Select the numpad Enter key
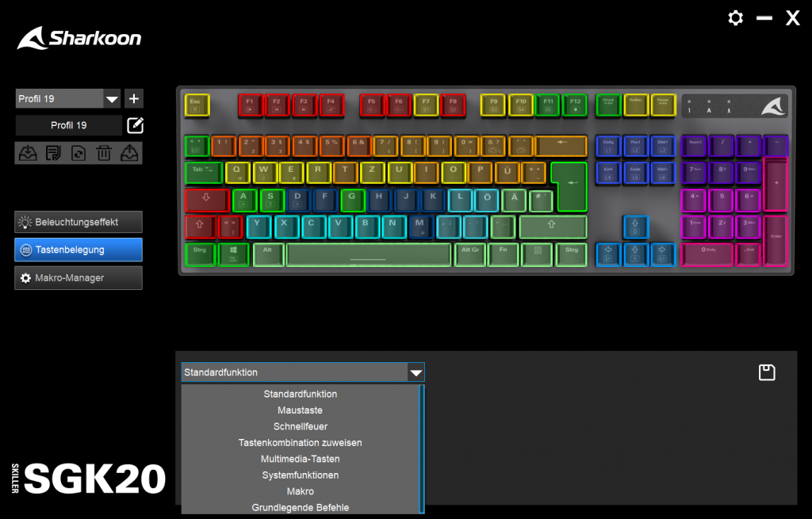The image size is (812, 519). click(x=776, y=241)
